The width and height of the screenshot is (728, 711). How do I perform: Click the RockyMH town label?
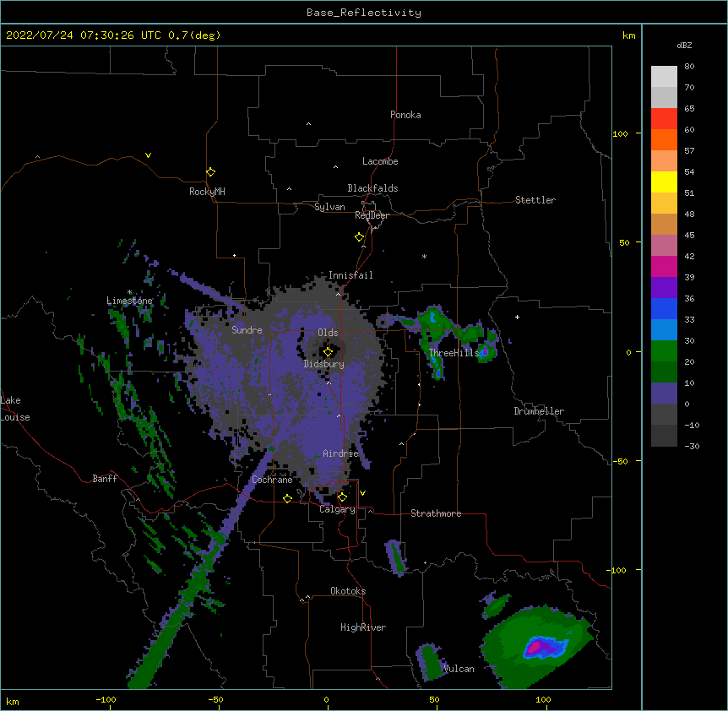pyautogui.click(x=207, y=192)
